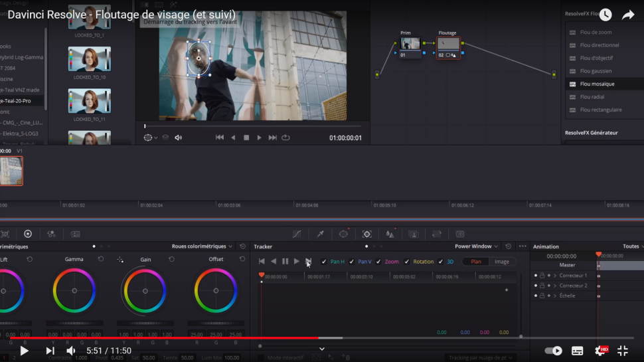644x362 pixels.
Task: Toggle Zoom tracking checkbox
Action: pos(378,261)
